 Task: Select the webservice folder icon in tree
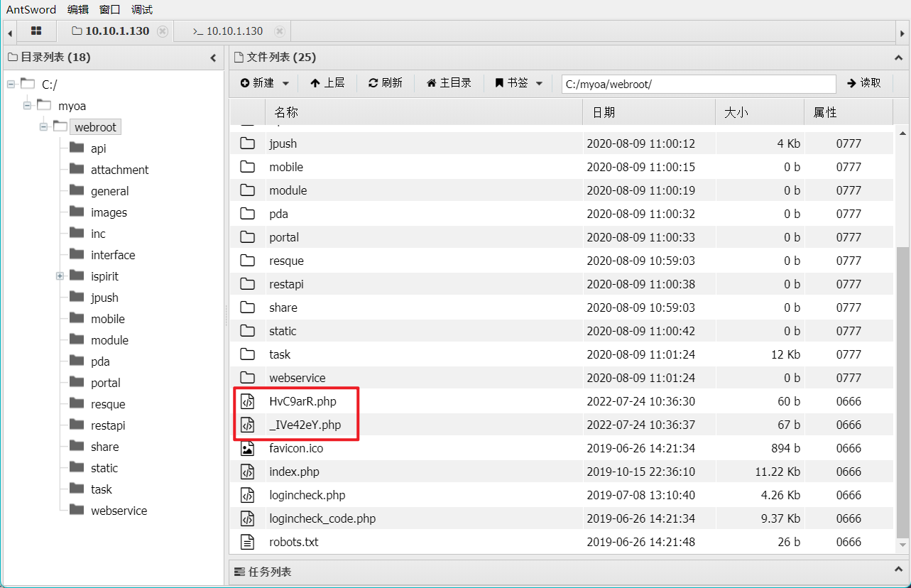tap(77, 510)
